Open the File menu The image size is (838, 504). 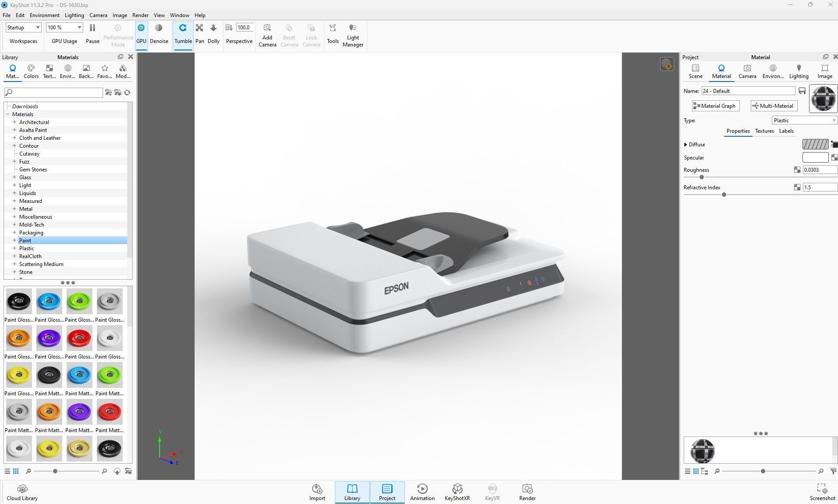[x=7, y=15]
